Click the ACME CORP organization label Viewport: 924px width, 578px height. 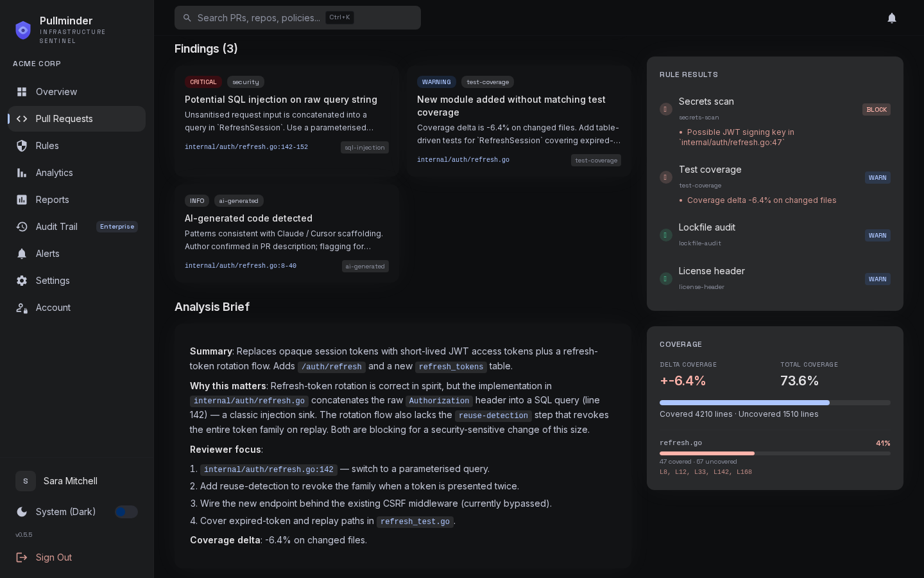(37, 64)
